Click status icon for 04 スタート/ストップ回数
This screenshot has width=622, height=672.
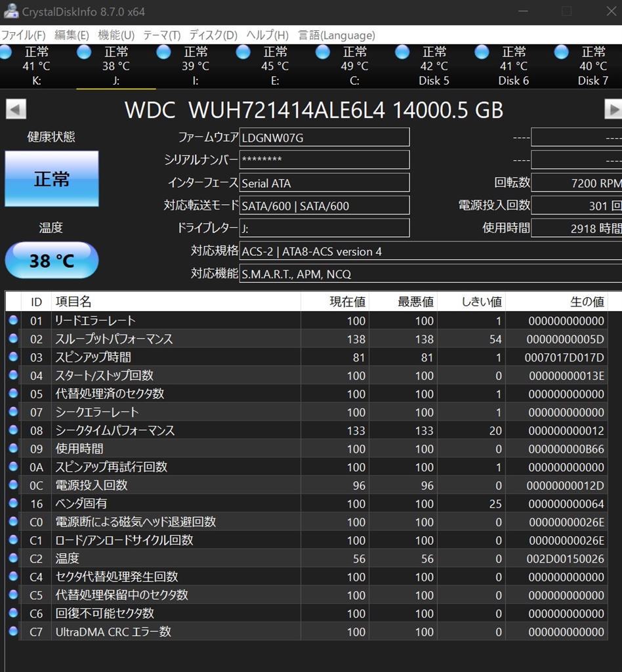(x=13, y=375)
